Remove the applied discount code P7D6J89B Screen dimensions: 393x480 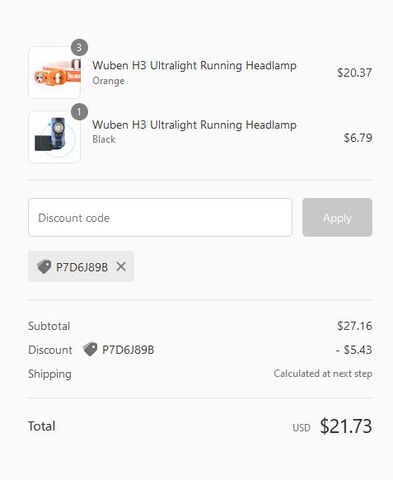pos(121,266)
